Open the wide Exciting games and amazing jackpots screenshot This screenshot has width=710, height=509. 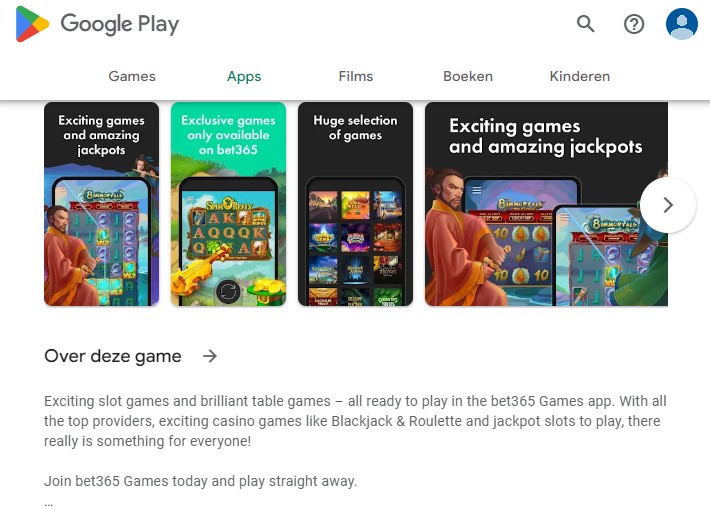pos(546,204)
